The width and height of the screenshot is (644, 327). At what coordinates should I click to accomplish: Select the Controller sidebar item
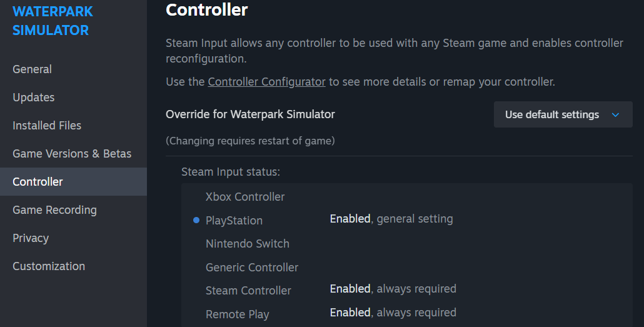tap(38, 182)
